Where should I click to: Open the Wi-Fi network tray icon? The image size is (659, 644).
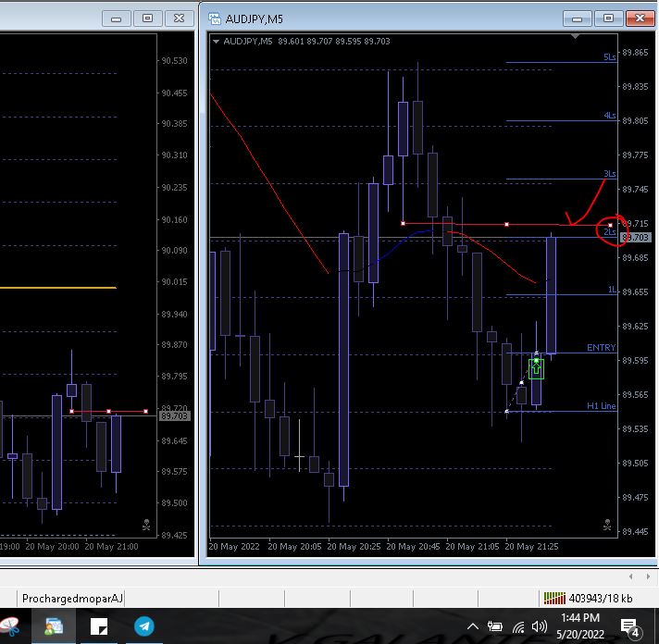518,626
